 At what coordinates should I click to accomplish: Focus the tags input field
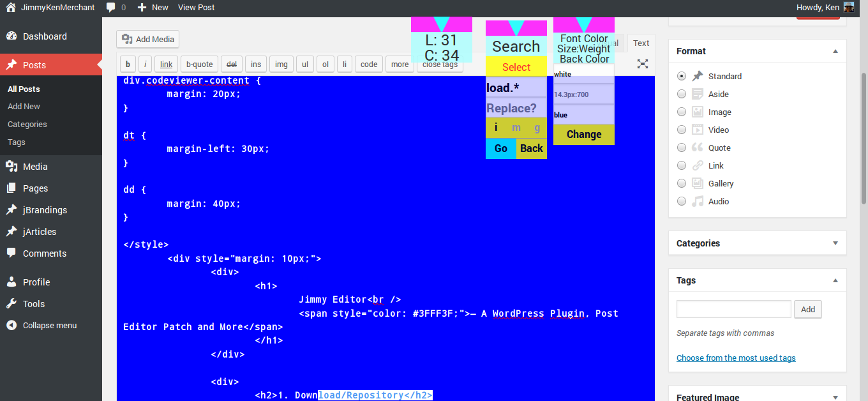point(734,309)
